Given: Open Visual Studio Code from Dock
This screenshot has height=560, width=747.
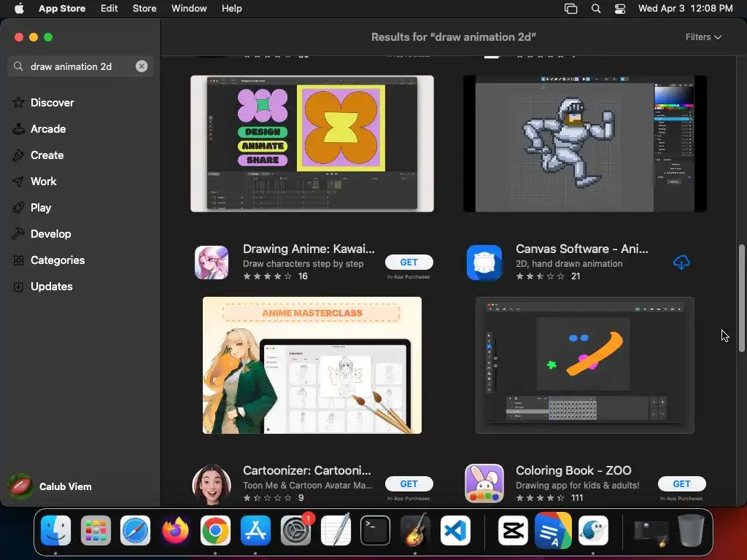Looking at the screenshot, I should pyautogui.click(x=455, y=530).
